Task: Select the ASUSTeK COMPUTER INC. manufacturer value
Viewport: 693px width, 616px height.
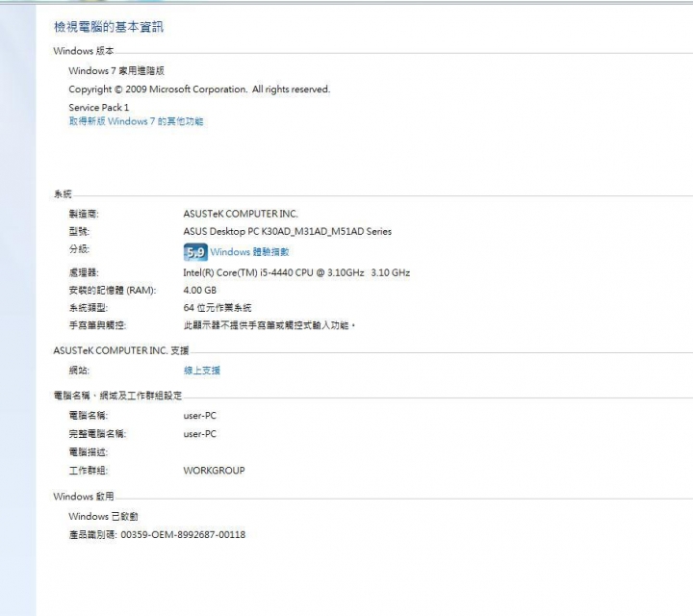Action: tap(241, 214)
